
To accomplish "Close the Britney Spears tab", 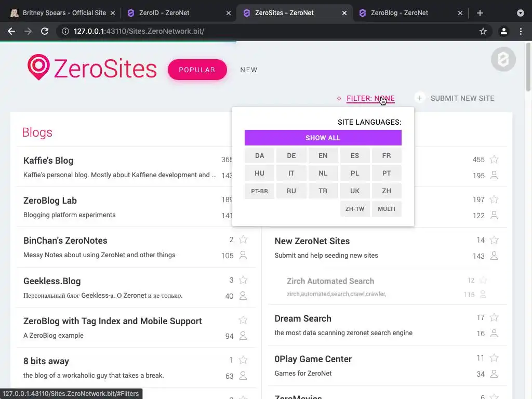I will [x=113, y=13].
